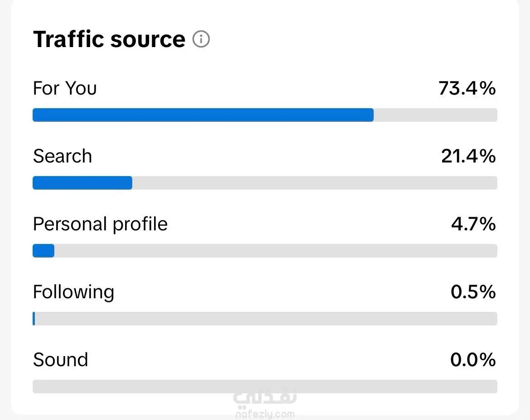530x420 pixels.
Task: Select the Personal profile label
Action: pyautogui.click(x=100, y=224)
